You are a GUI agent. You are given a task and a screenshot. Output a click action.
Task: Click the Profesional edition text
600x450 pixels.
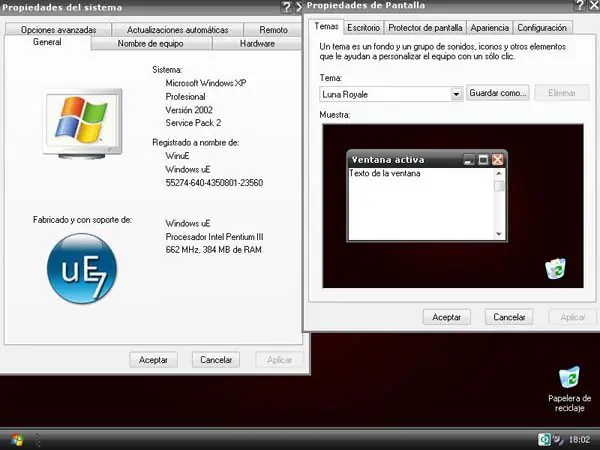[185, 96]
